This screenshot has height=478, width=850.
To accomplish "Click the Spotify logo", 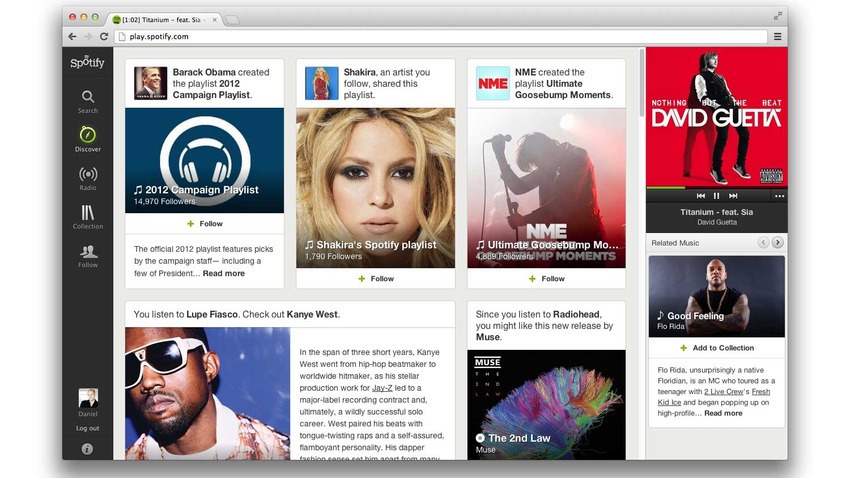I will [x=87, y=62].
